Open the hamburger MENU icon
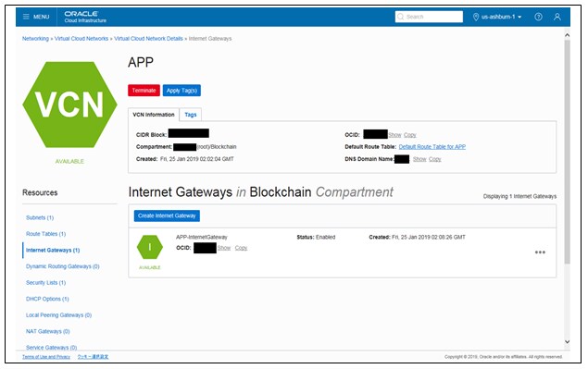The width and height of the screenshot is (588, 369). 26,17
